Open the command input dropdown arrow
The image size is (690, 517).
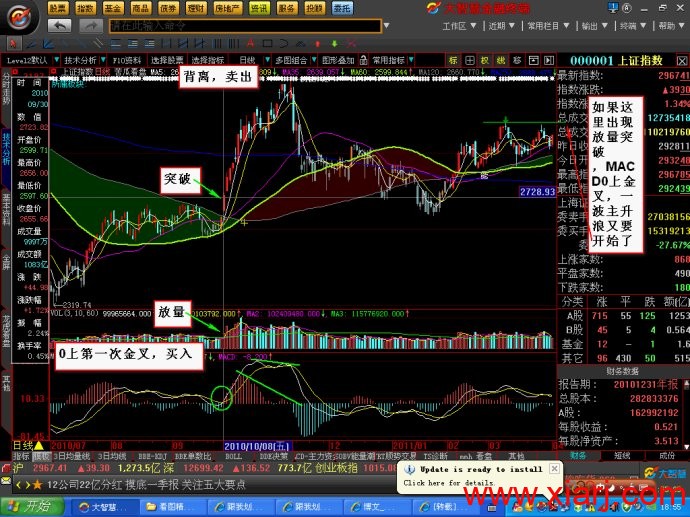tap(386, 26)
